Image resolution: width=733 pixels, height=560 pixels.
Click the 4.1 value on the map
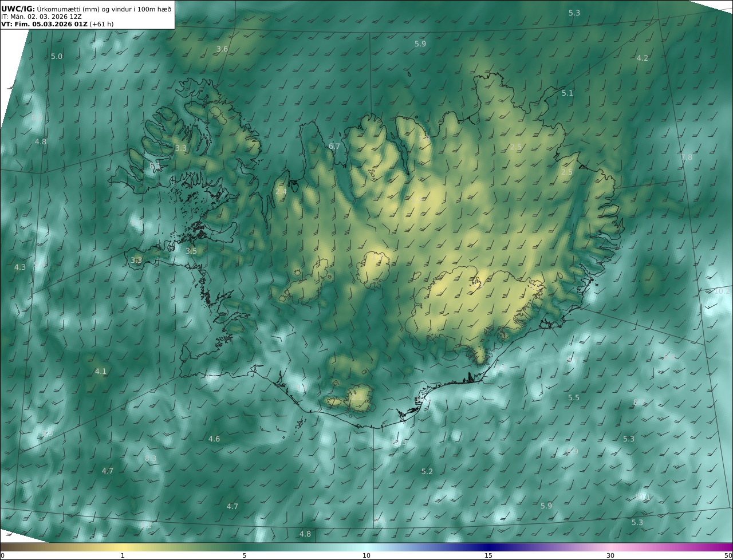(101, 372)
